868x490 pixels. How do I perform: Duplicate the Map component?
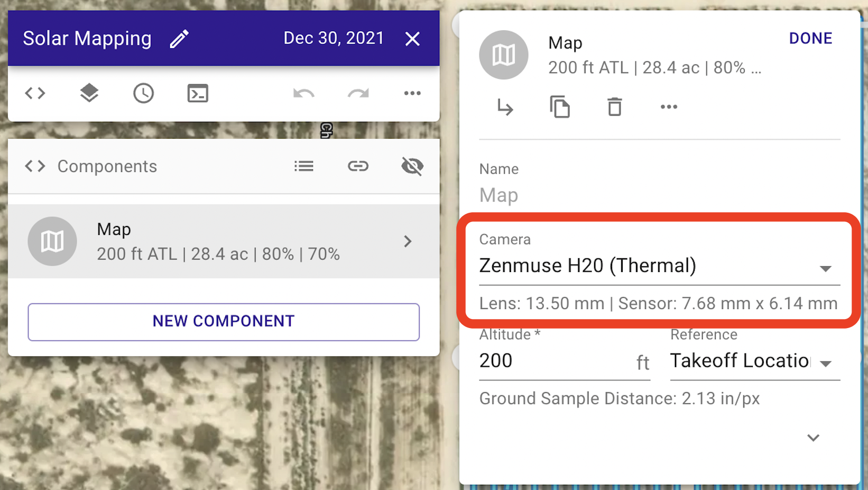(x=560, y=107)
